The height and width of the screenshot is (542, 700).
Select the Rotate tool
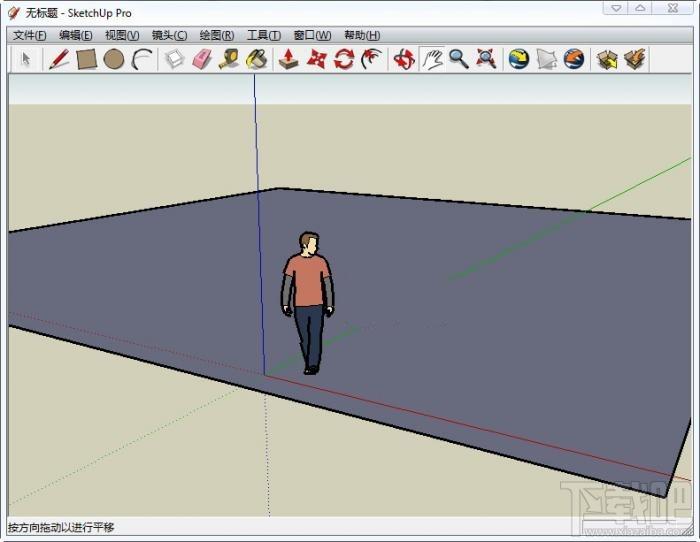pyautogui.click(x=344, y=59)
